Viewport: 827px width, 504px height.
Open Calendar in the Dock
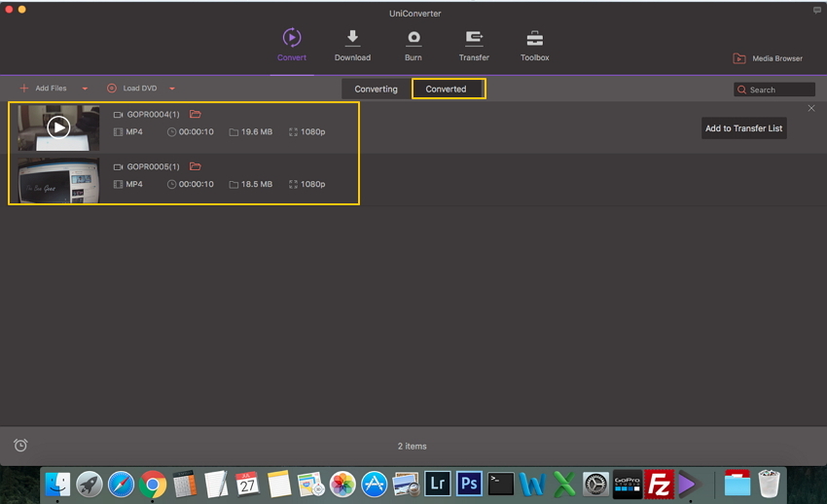(247, 484)
